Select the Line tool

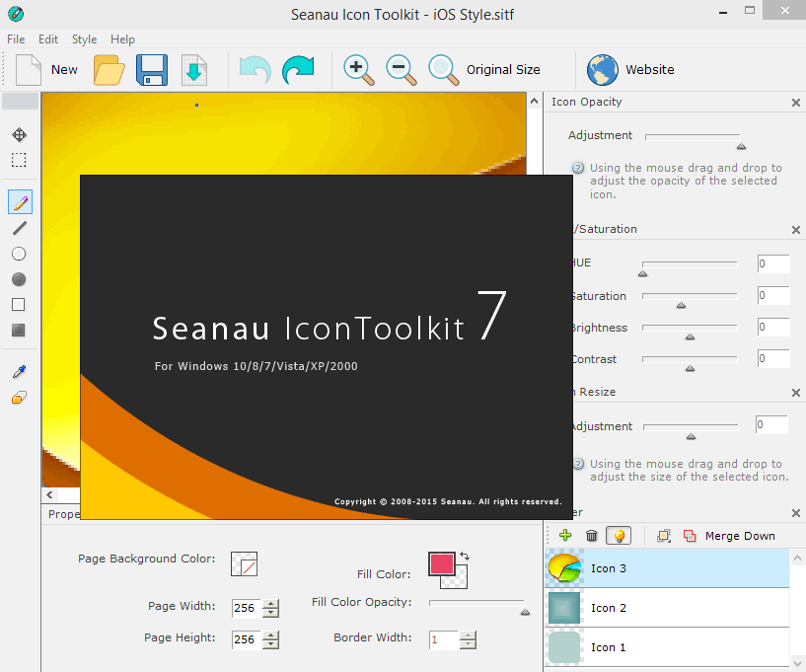(19, 228)
